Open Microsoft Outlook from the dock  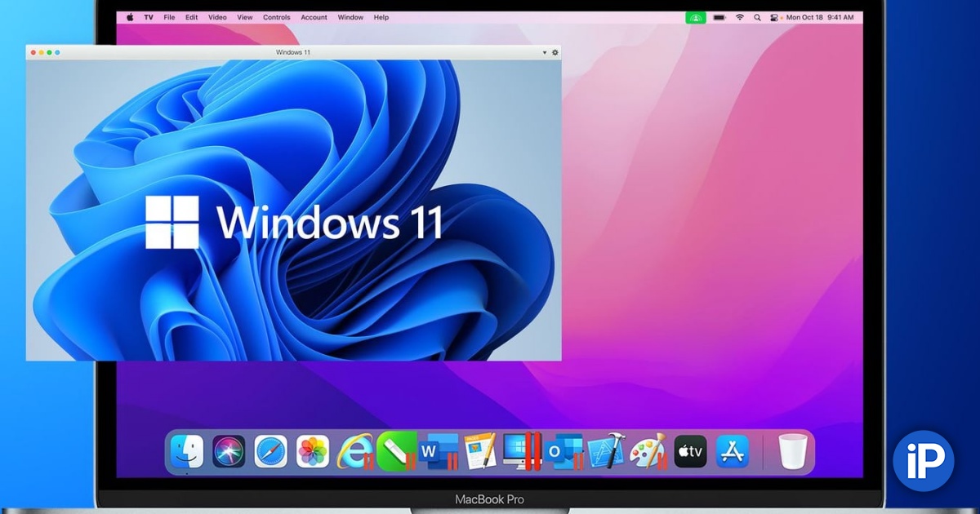(x=563, y=451)
